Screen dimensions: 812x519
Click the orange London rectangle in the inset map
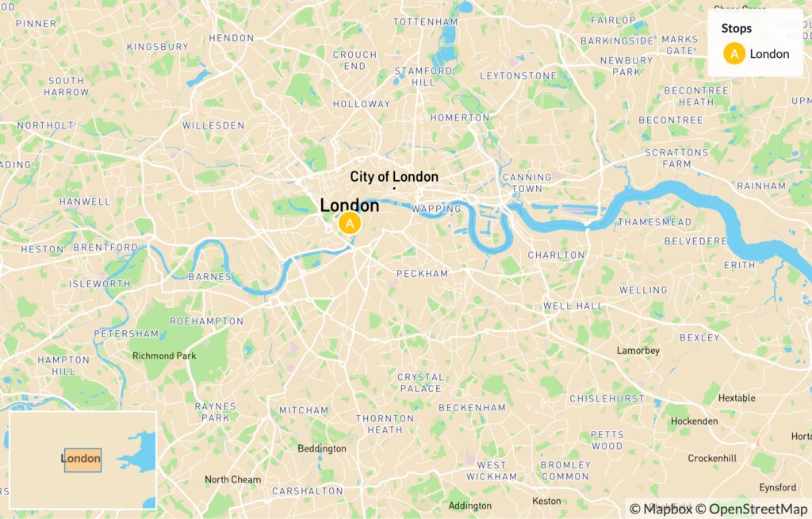(x=82, y=460)
